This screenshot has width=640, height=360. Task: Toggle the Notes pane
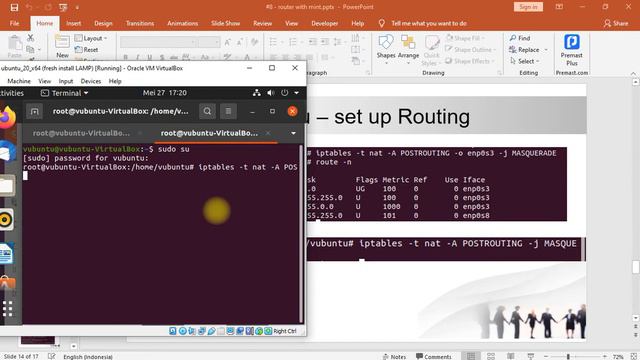click(x=394, y=356)
